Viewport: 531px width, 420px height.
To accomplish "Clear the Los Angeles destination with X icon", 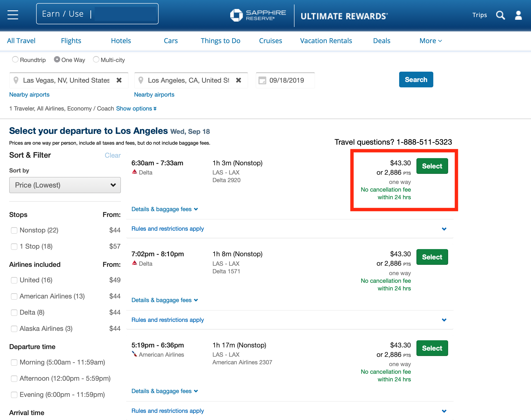I will [x=238, y=80].
